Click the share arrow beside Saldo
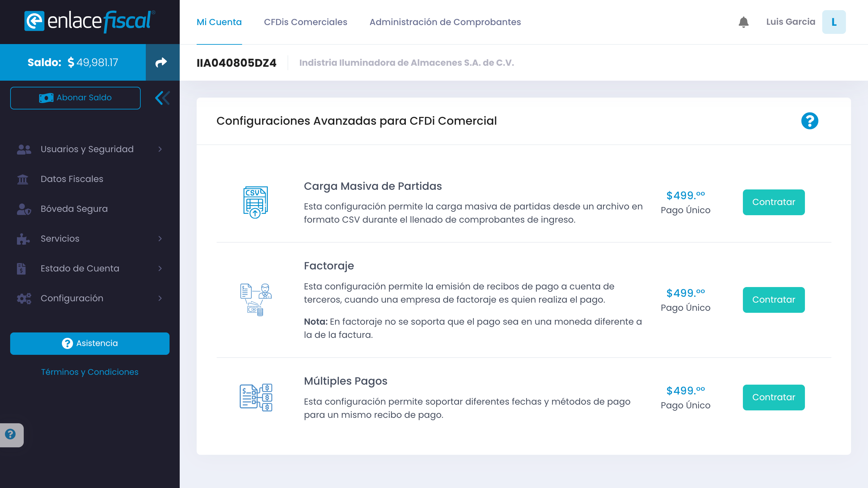 tap(161, 62)
